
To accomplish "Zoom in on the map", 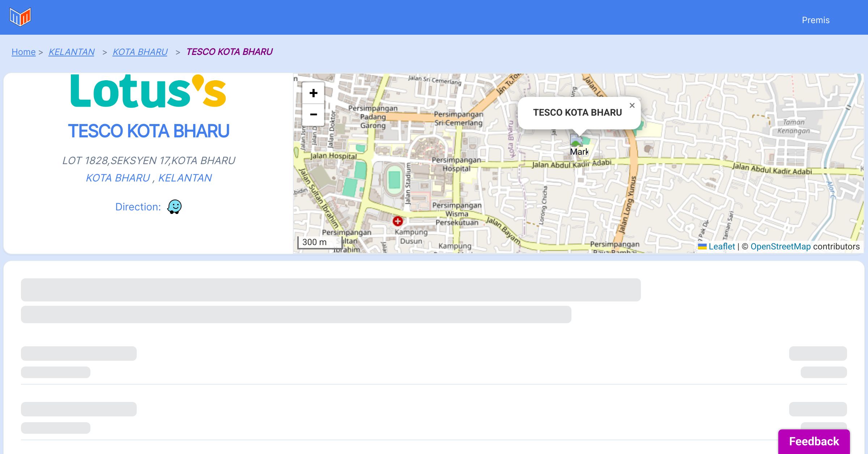I will click(x=313, y=93).
